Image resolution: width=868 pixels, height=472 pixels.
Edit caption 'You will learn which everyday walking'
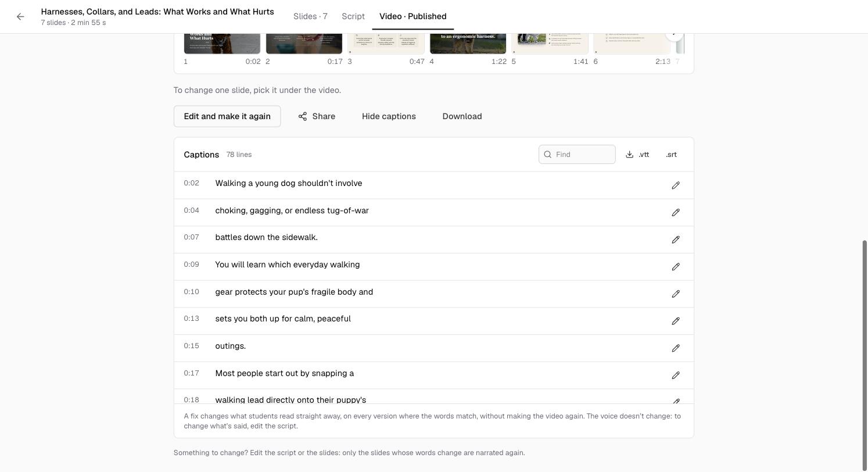676,267
